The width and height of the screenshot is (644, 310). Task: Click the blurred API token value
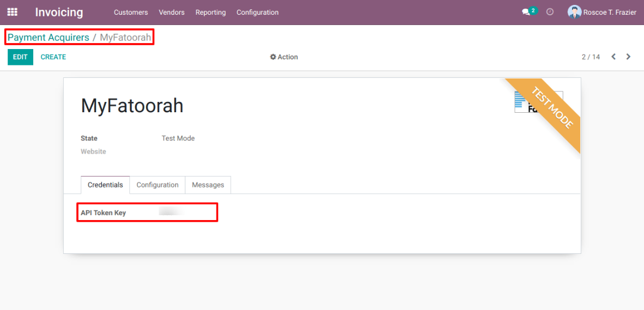pos(172,212)
